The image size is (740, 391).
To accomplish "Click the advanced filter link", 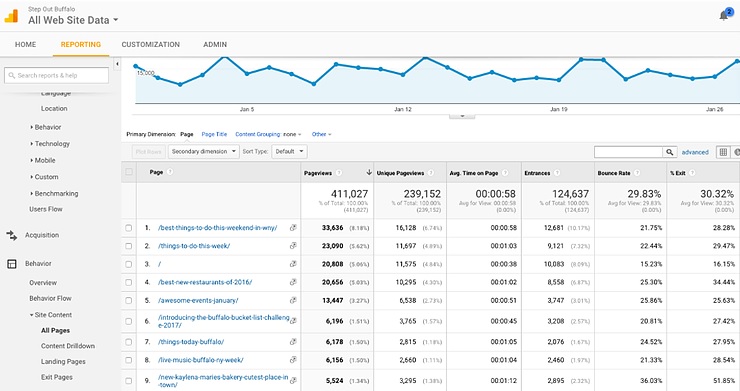I will point(695,152).
